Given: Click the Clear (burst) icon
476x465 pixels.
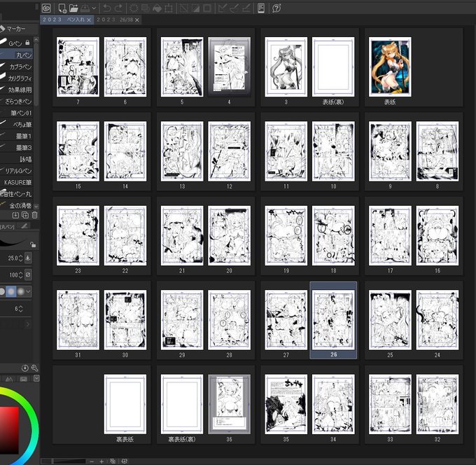Looking at the screenshot, I should pos(134,8).
